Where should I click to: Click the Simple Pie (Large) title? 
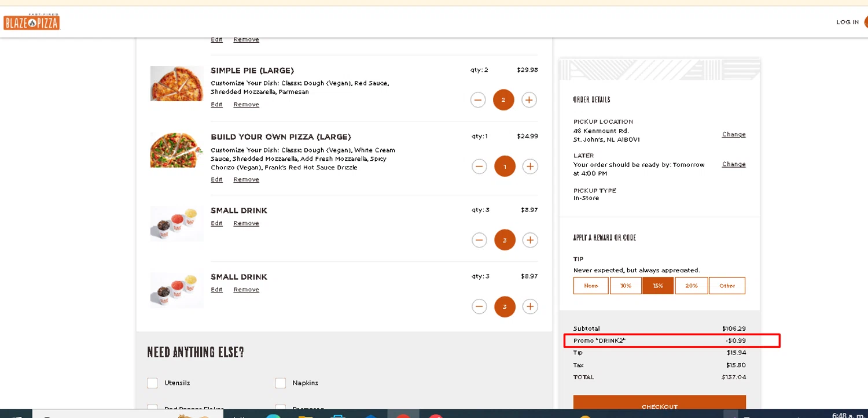coord(252,71)
